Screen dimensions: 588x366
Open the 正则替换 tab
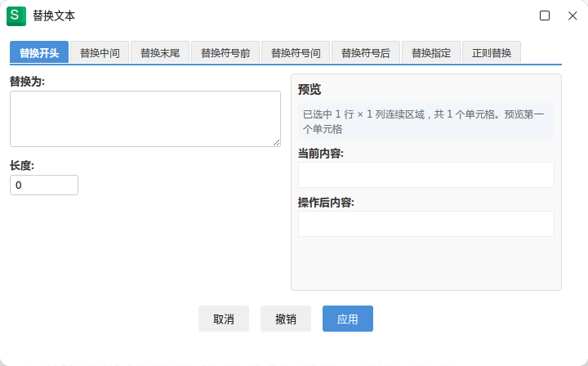tap(492, 52)
